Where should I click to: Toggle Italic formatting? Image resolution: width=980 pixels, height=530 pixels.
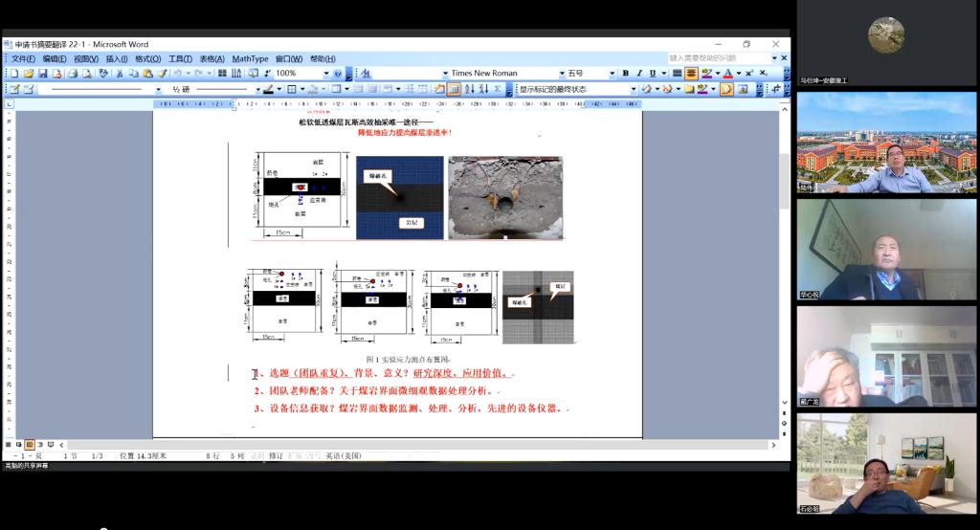pyautogui.click(x=638, y=74)
